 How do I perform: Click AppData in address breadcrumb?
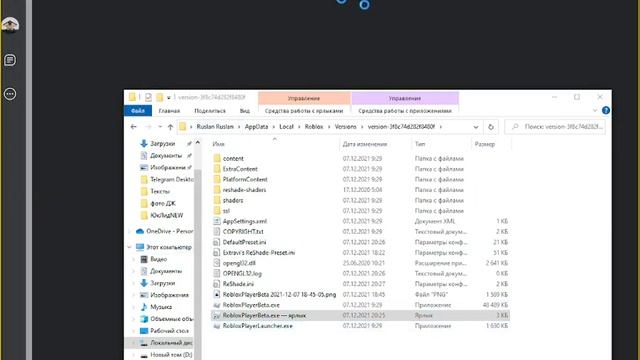tap(256, 127)
